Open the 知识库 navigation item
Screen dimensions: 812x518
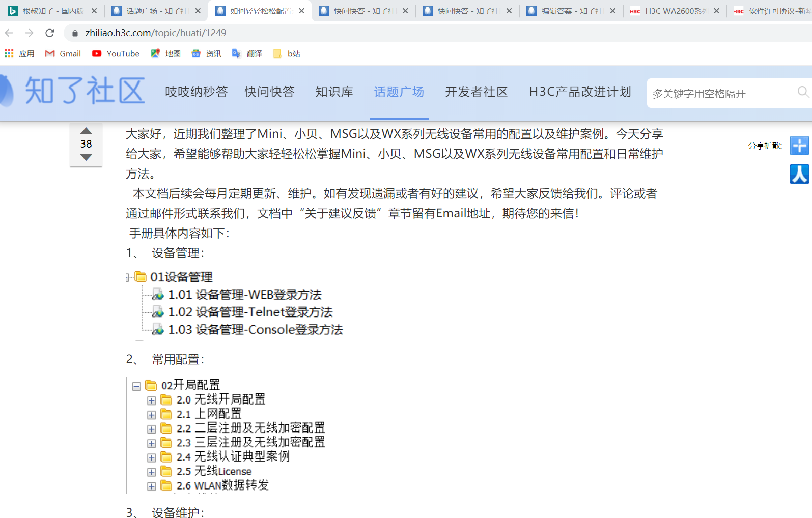point(334,92)
